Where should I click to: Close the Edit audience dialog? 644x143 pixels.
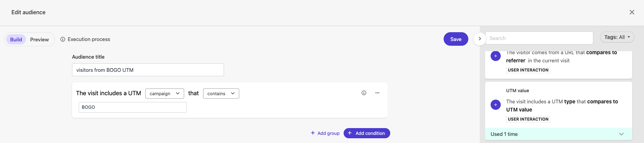(x=632, y=12)
